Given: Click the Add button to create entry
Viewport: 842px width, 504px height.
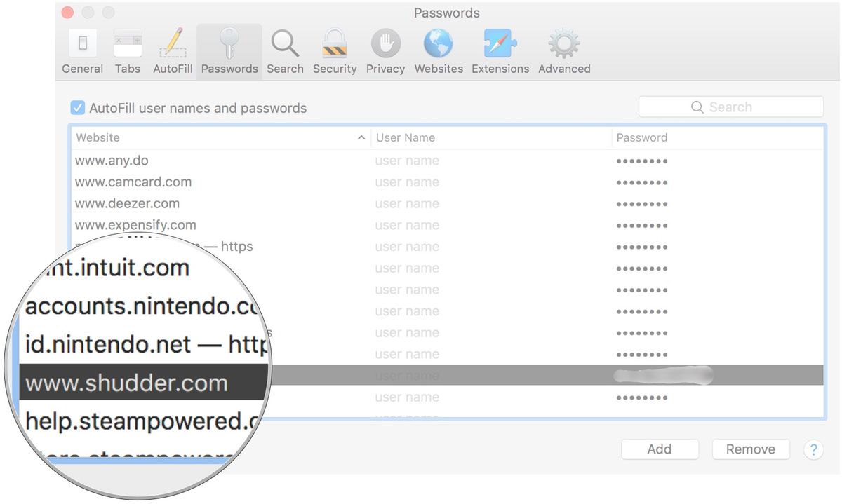Looking at the screenshot, I should click(x=660, y=449).
